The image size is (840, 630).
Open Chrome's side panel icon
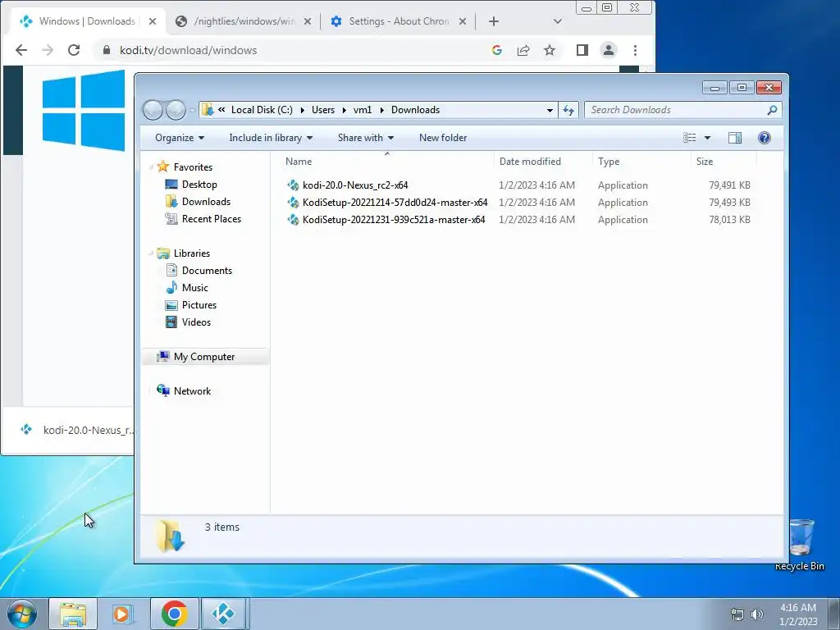582,50
